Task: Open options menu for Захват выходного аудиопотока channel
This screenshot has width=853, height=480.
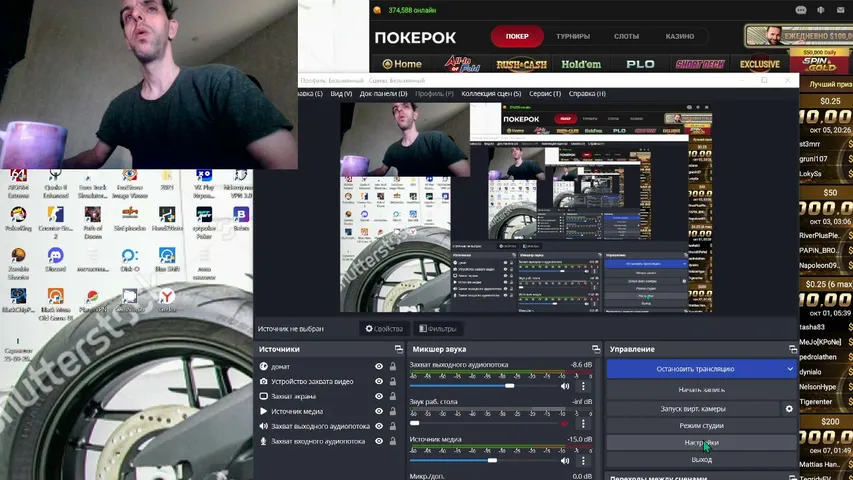Action: [583, 386]
